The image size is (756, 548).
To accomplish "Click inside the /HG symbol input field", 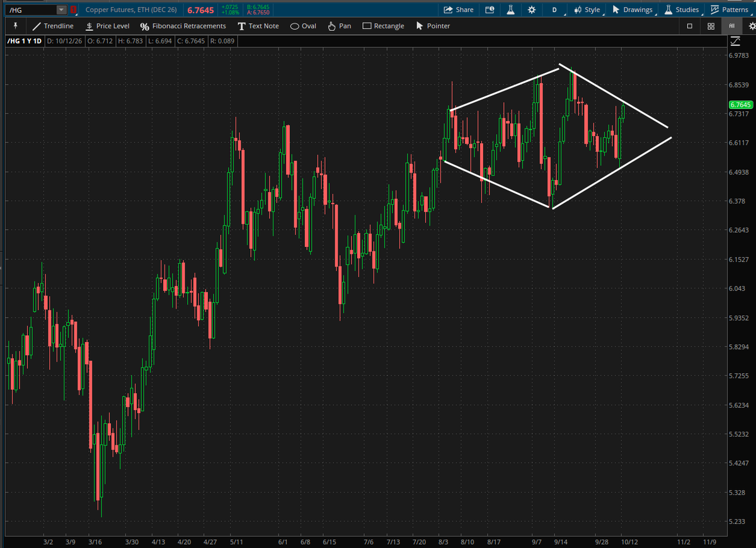I will [31, 9].
